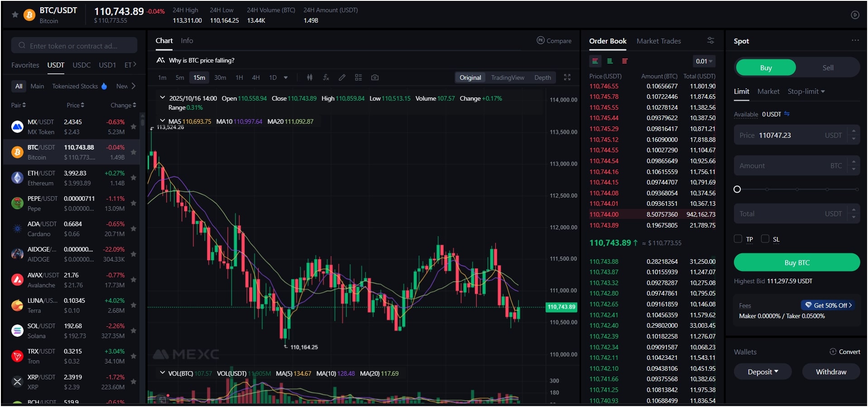This screenshot has width=868, height=407.
Task: Select the drawing pencil tool
Action: pyautogui.click(x=342, y=78)
